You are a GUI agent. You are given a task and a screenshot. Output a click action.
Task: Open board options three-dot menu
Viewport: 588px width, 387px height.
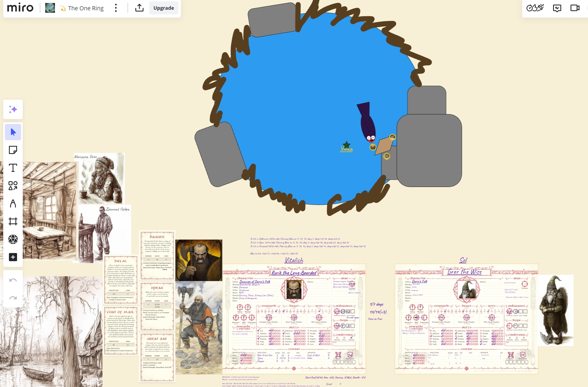click(116, 8)
